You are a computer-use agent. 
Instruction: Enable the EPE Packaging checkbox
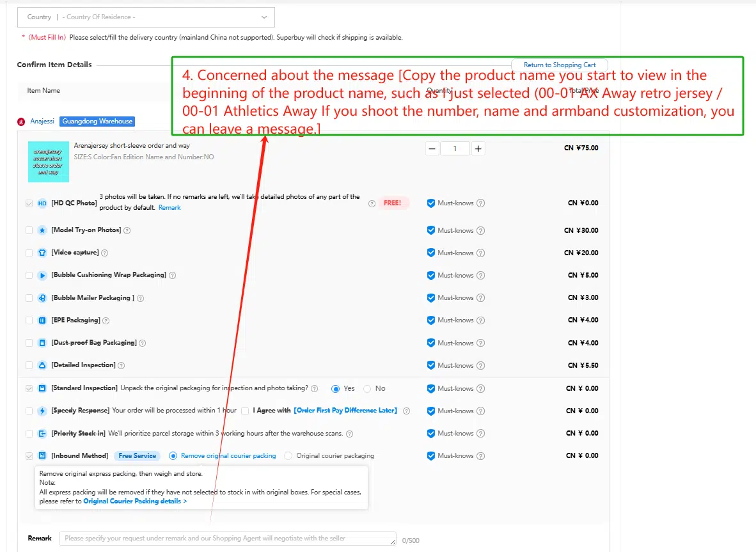tap(29, 320)
